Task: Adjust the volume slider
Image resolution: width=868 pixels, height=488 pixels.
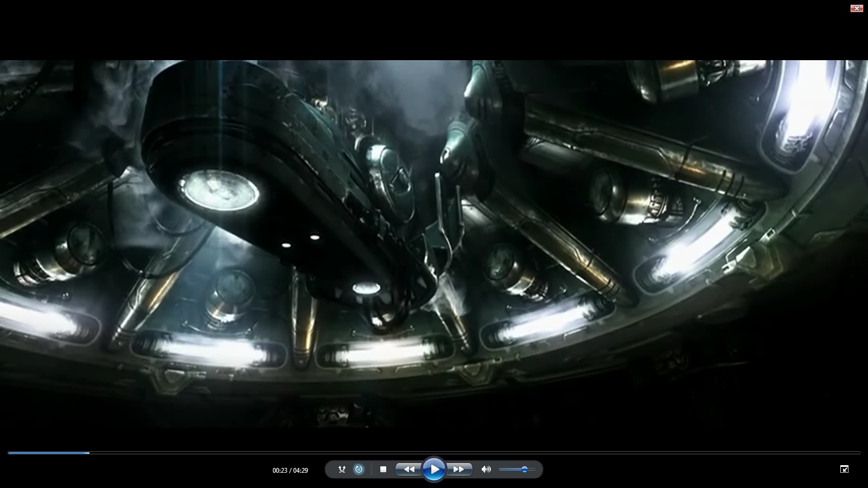Action: [x=517, y=470]
